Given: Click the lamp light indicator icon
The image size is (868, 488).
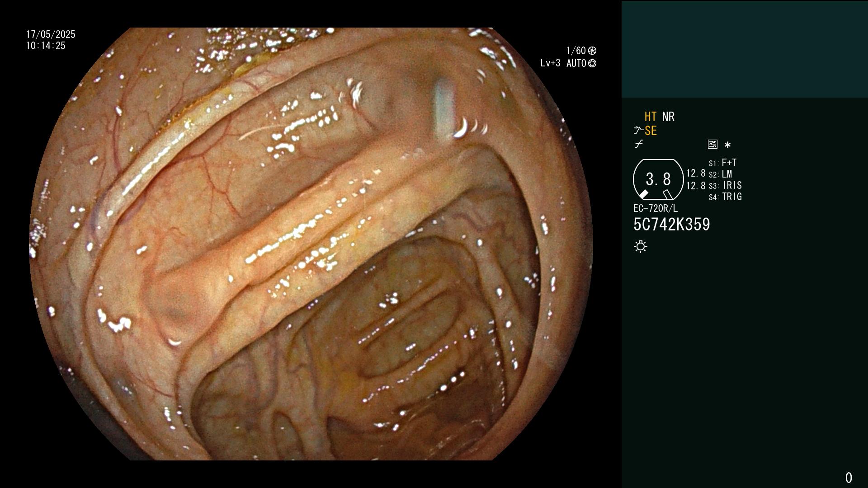Looking at the screenshot, I should (641, 247).
